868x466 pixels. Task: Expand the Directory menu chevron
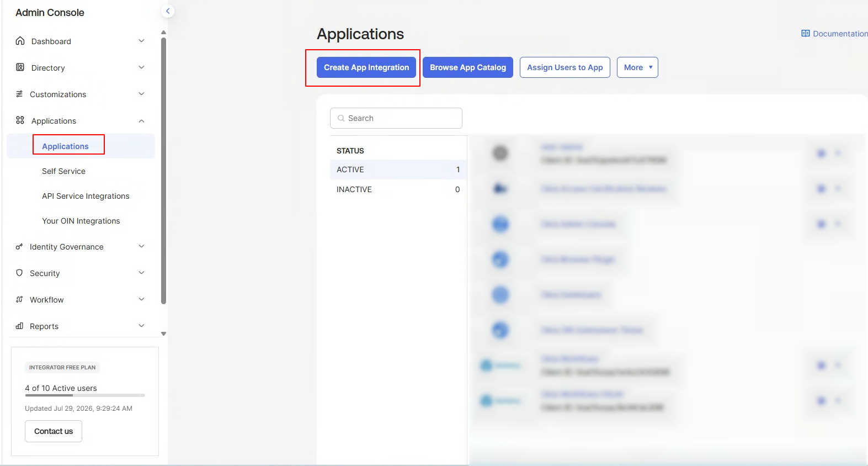141,67
